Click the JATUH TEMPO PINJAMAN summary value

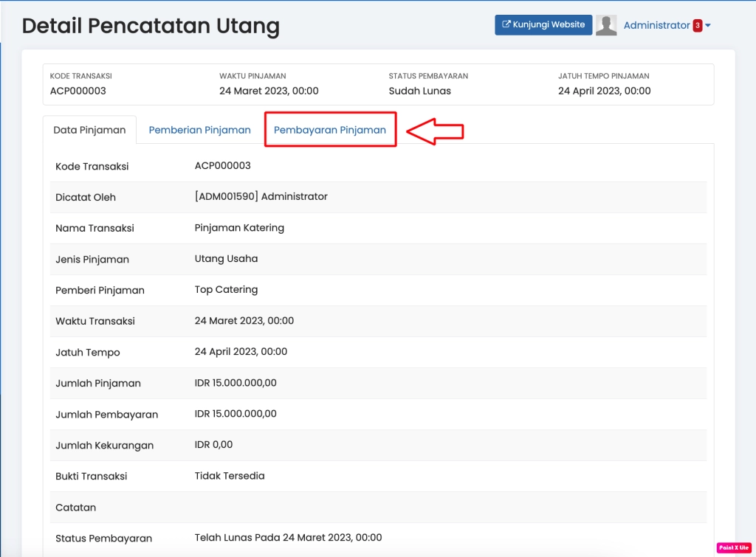[x=605, y=91]
